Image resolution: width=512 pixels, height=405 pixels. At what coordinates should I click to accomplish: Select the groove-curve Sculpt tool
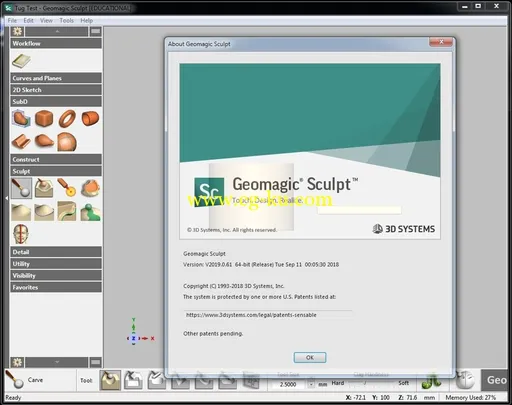click(x=67, y=211)
